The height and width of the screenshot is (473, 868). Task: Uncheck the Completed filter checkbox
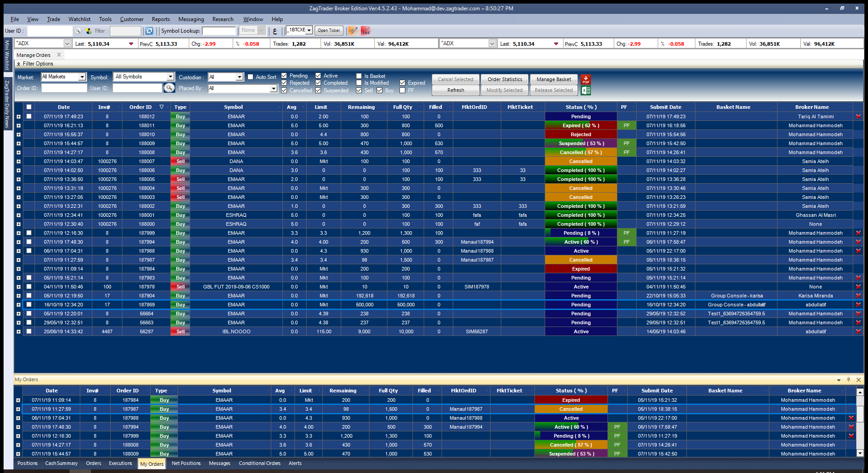point(318,82)
